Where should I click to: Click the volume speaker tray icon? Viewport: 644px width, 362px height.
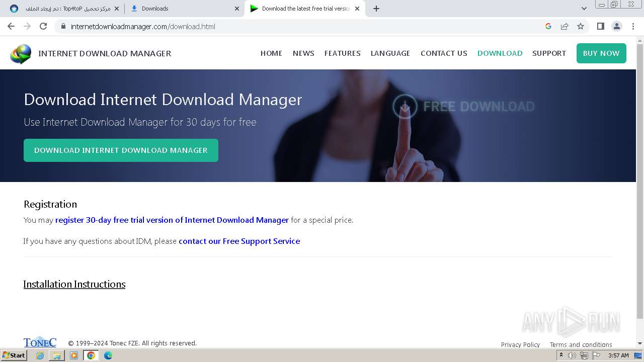[x=572, y=355]
